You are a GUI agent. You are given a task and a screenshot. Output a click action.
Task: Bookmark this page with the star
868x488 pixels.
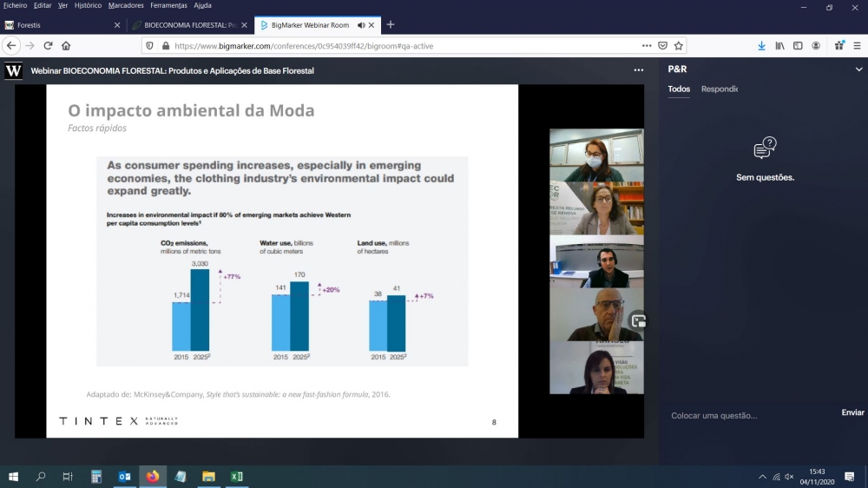pyautogui.click(x=679, y=46)
